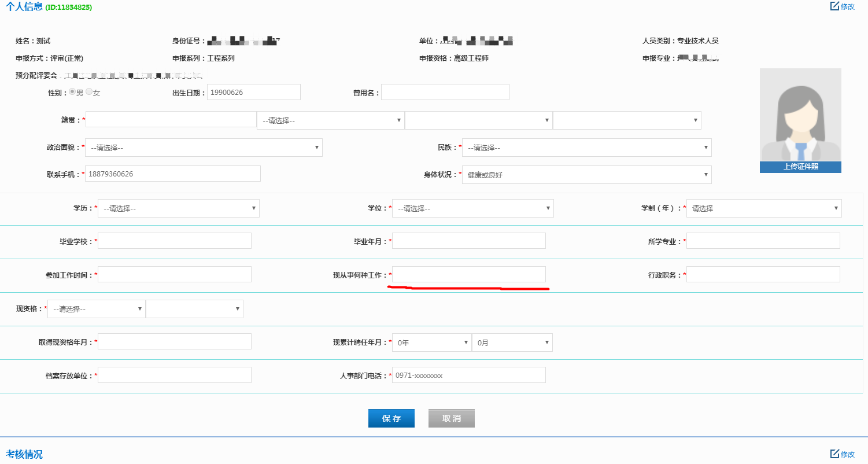Screen dimensions: 868x464
Task: Open the 身体状况 dropdown
Action: 586,175
